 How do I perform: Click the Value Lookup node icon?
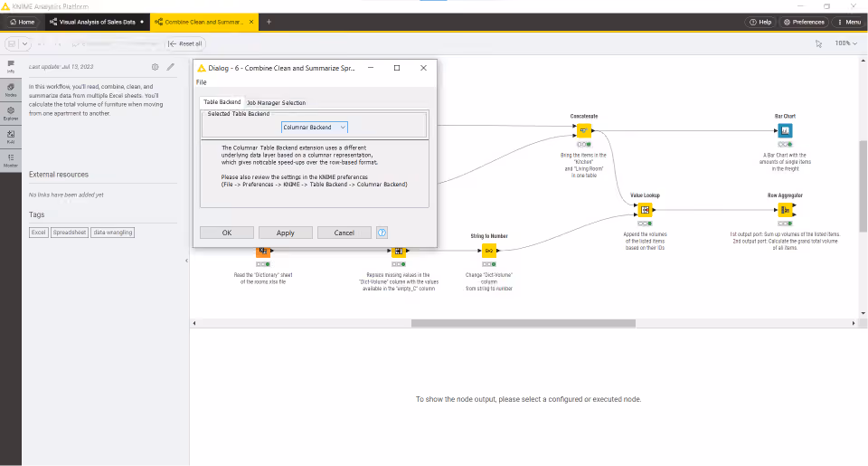(645, 210)
